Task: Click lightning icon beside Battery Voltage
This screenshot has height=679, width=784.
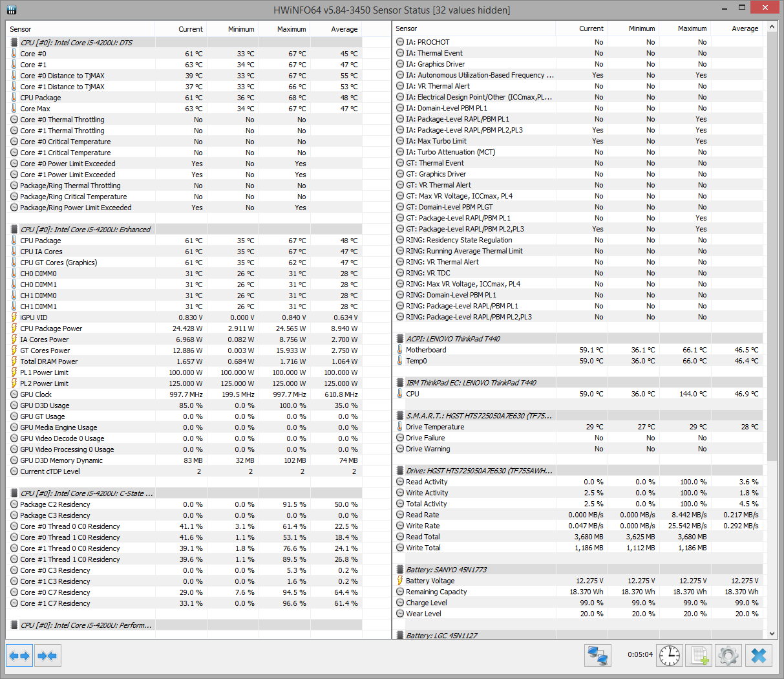Action: point(400,581)
